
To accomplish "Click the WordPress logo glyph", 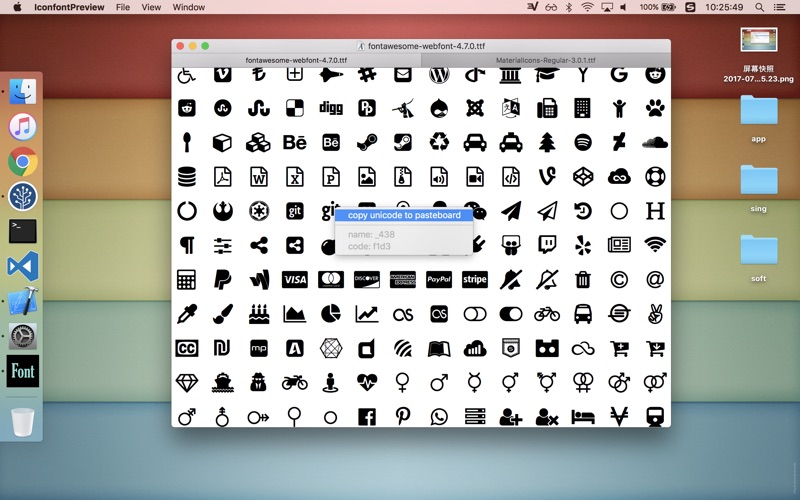I will (439, 75).
